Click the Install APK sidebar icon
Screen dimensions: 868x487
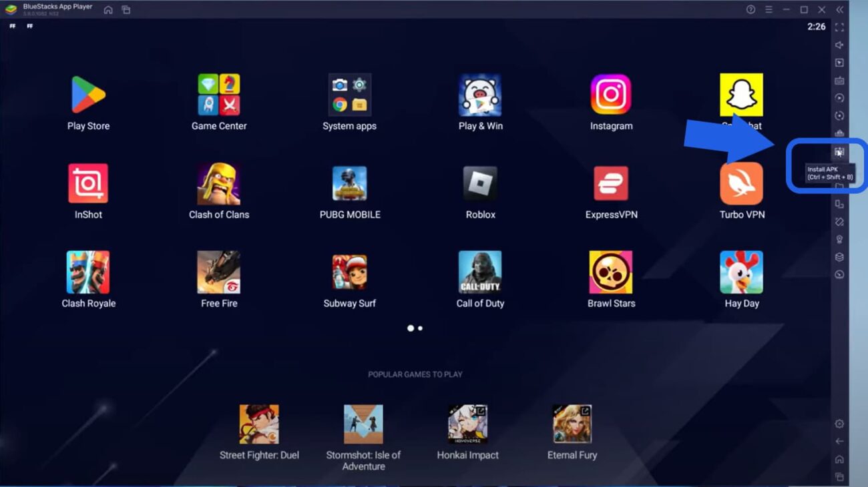click(839, 151)
